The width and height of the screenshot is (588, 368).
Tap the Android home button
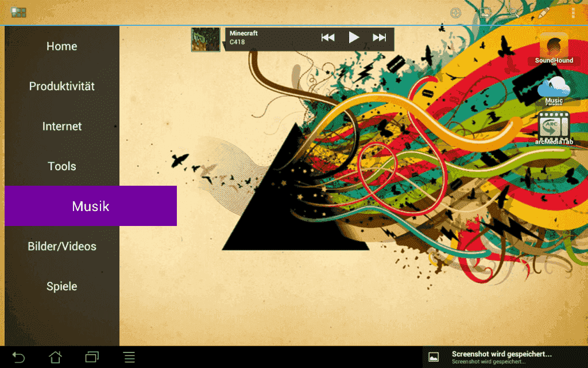55,357
